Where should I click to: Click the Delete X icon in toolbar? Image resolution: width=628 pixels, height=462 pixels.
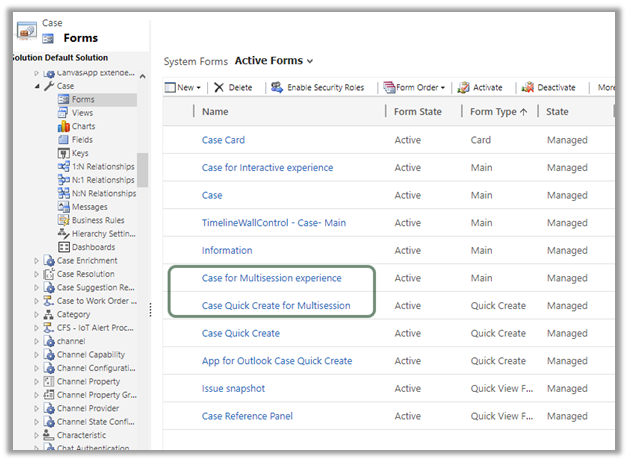point(219,88)
